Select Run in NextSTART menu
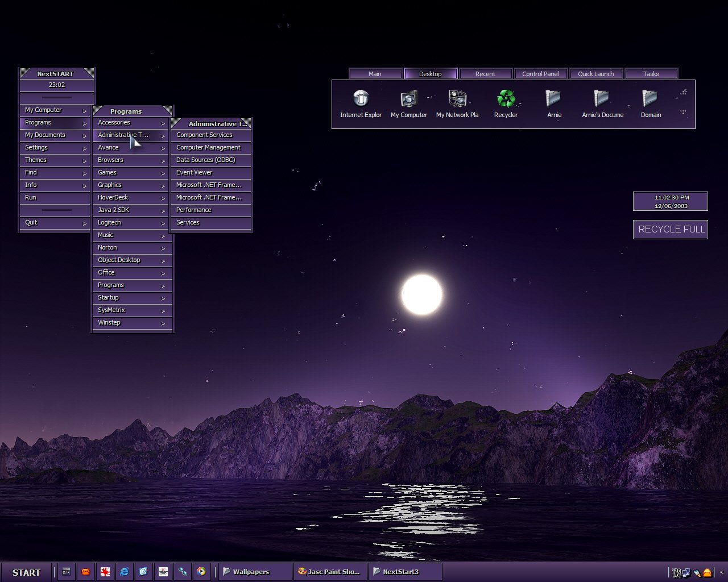Screen dimensions: 728x582 56,198
